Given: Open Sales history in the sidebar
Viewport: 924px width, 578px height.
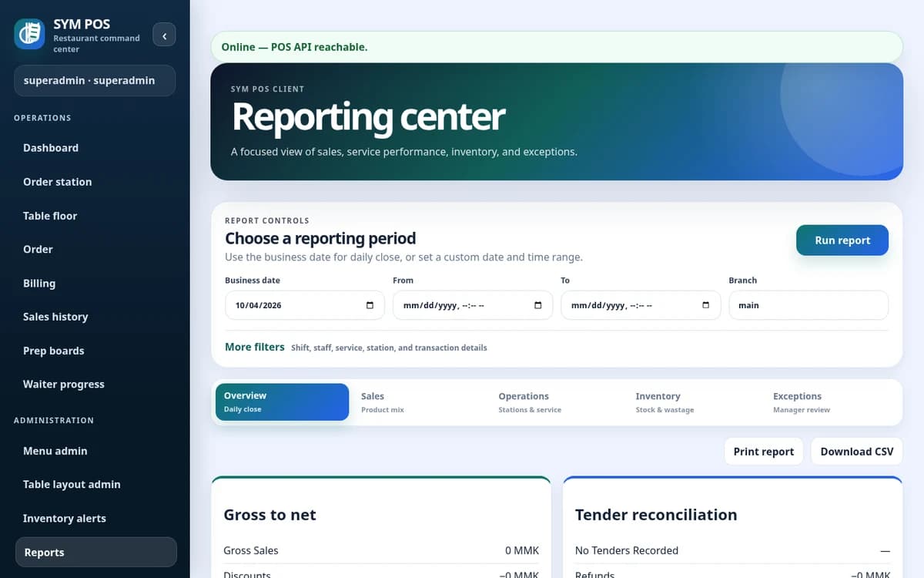Looking at the screenshot, I should pos(96,317).
